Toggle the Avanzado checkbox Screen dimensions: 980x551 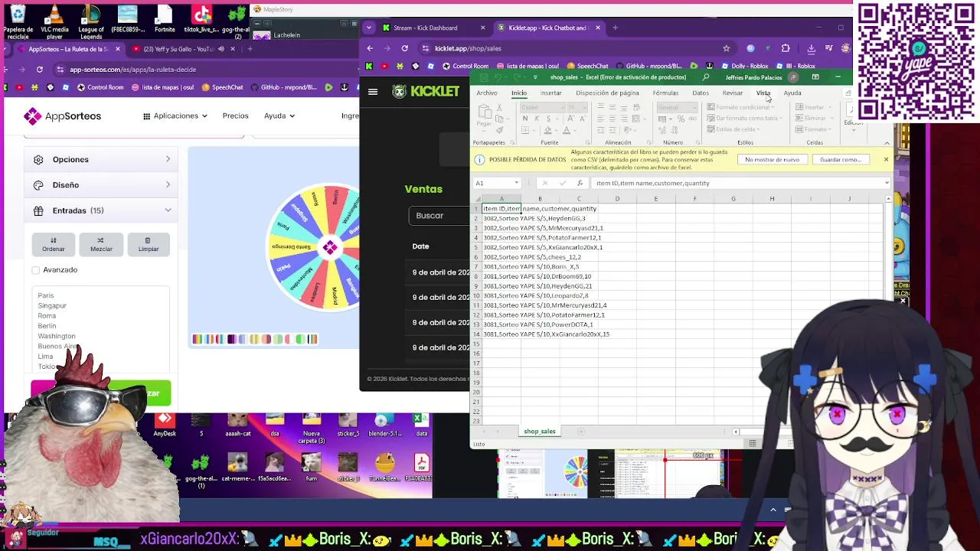pyautogui.click(x=36, y=270)
